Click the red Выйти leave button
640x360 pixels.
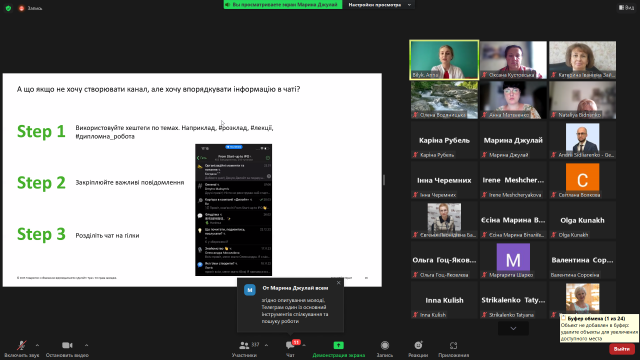coord(622,349)
